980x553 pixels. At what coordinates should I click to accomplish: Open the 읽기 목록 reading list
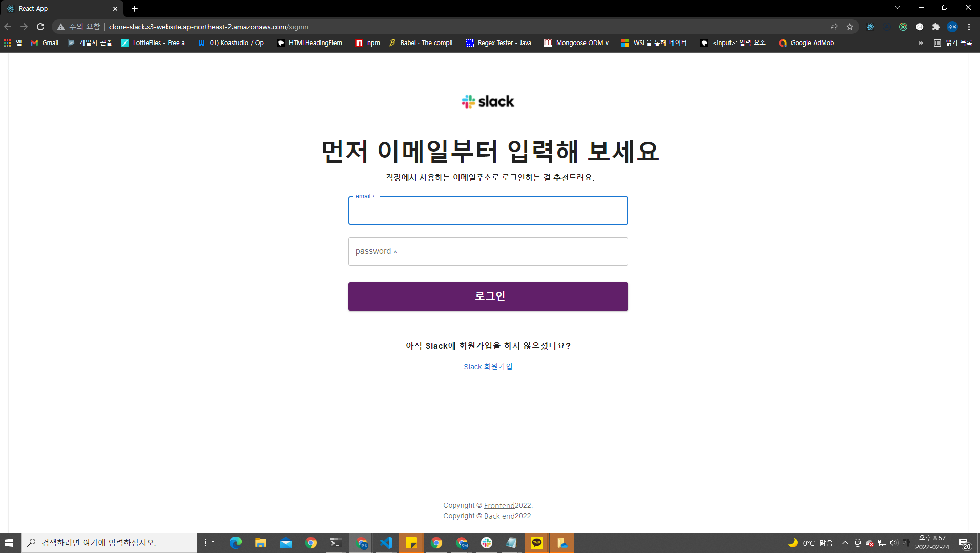[x=953, y=43]
